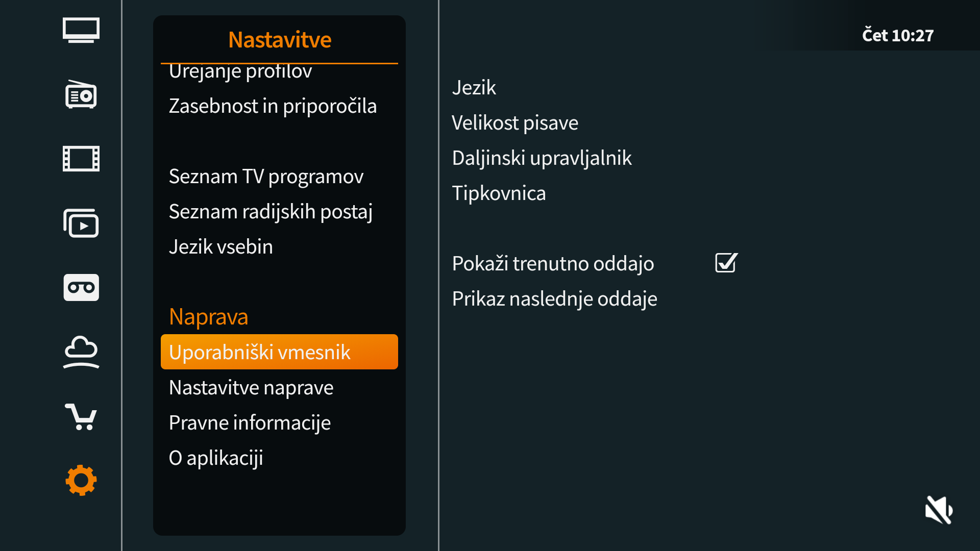980x551 pixels.
Task: Open Velikost pisave font size option
Action: point(515,123)
